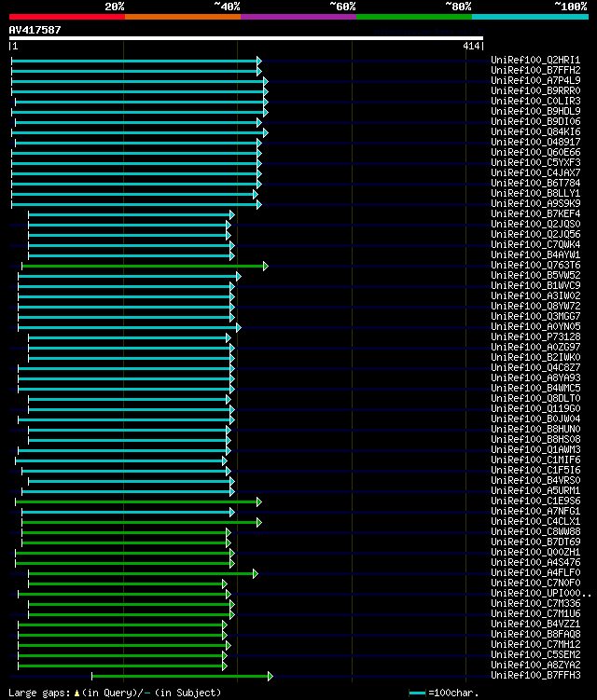Select label UniRef100_C7M336
This screenshot has height=700, width=597.
pyautogui.click(x=535, y=604)
